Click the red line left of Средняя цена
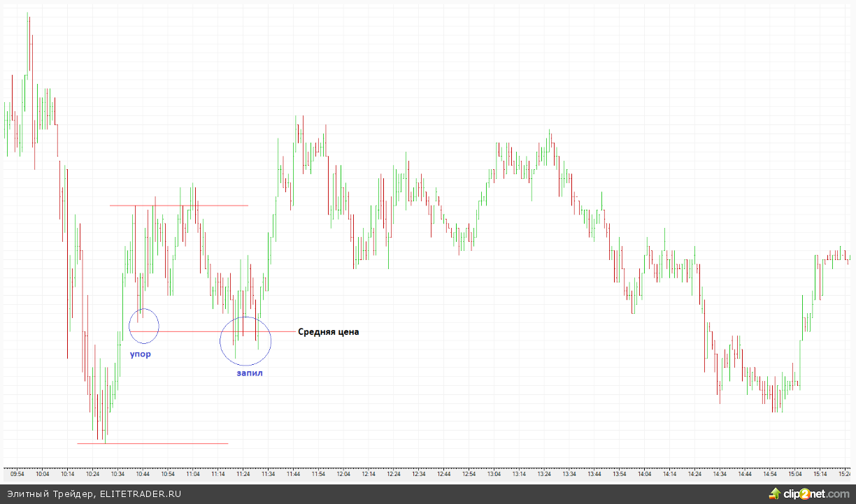Image resolution: width=856 pixels, height=504 pixels. coord(210,331)
